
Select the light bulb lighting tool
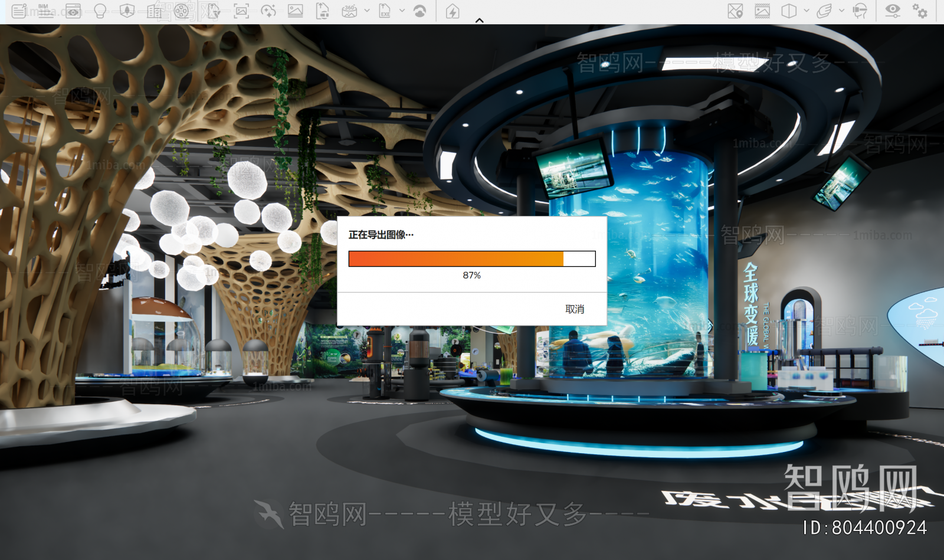pyautogui.click(x=100, y=11)
